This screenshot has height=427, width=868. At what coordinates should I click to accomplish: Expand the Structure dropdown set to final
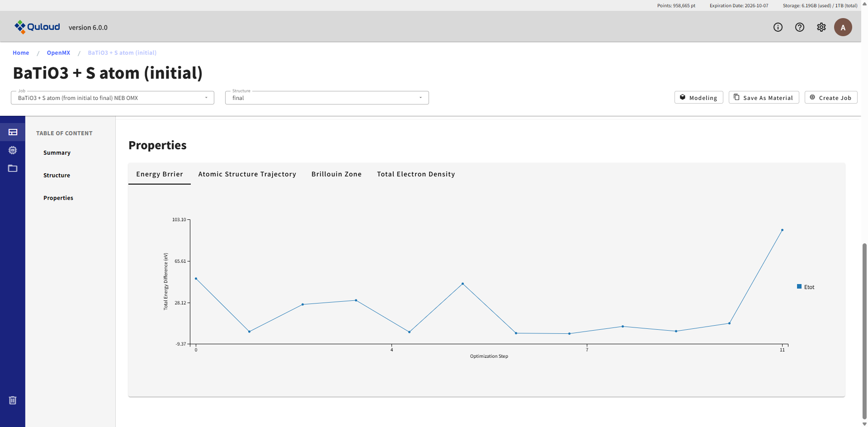click(327, 98)
